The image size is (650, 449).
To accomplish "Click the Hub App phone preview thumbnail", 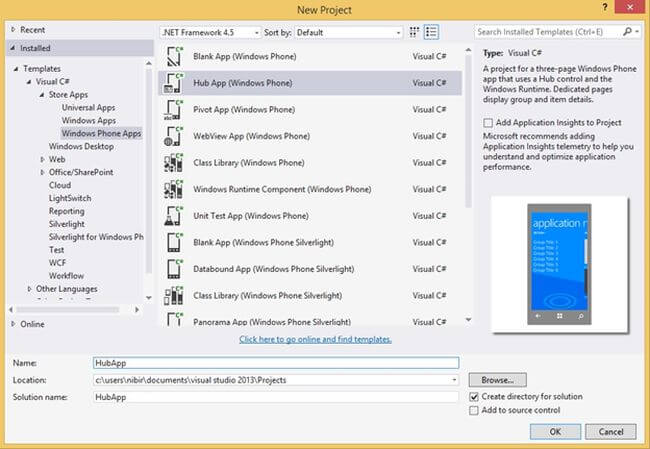I will [559, 264].
